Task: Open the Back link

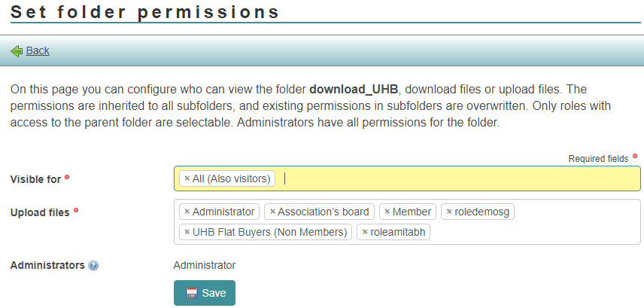Action: [x=38, y=50]
